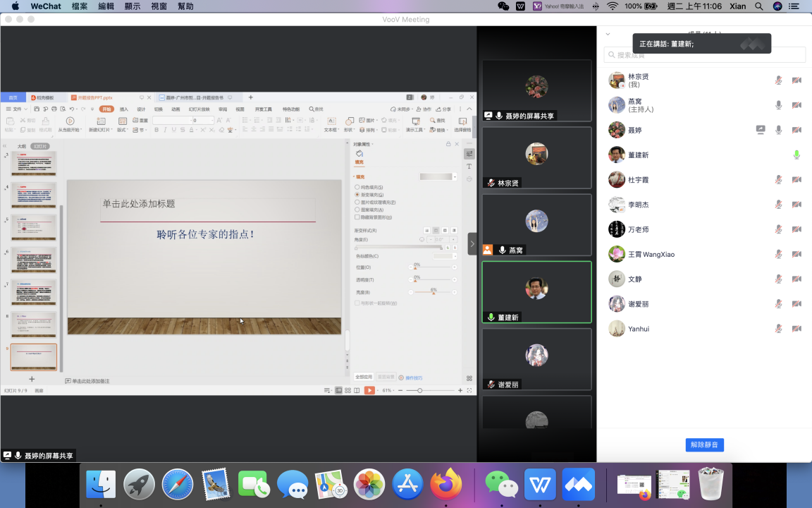Toggle 杜宇霞's camera icon in member list
Viewport: 812px width, 508px height.
pos(796,180)
